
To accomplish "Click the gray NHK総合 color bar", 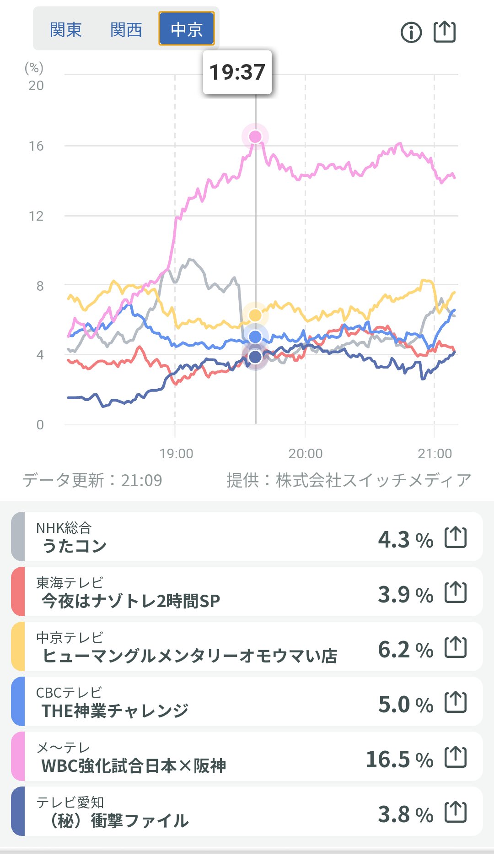I will click(x=18, y=537).
